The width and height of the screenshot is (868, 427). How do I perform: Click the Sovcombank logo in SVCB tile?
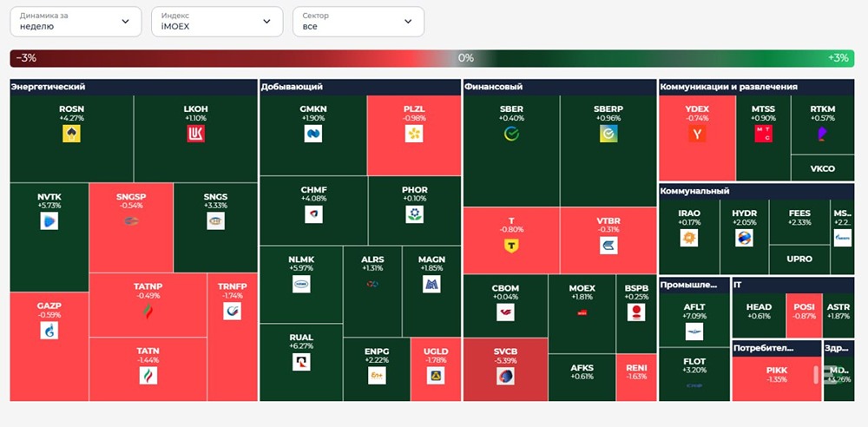coord(505,376)
